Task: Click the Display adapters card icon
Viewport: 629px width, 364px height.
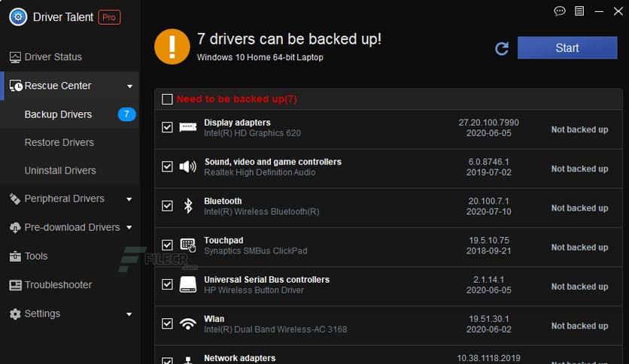Action: tap(188, 128)
